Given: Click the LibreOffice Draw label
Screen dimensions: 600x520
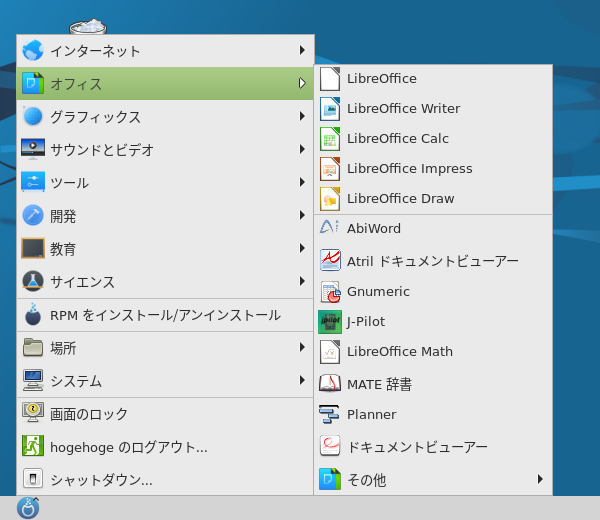Looking at the screenshot, I should pyautogui.click(x=400, y=199).
